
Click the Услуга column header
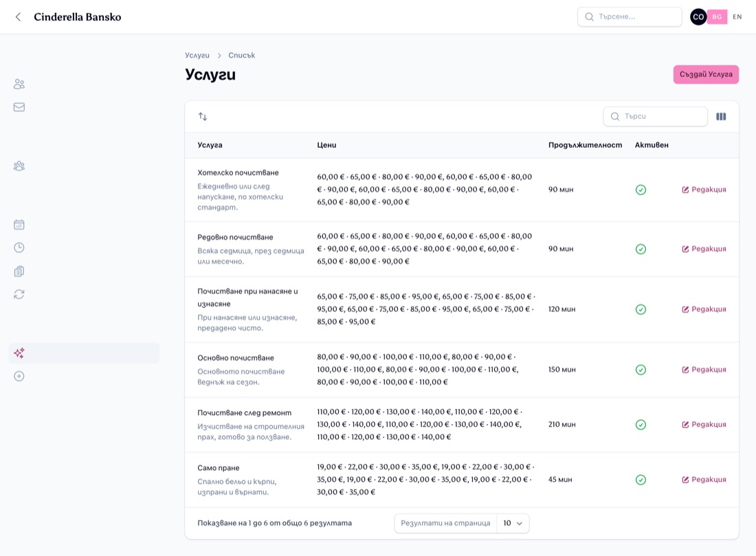(210, 145)
